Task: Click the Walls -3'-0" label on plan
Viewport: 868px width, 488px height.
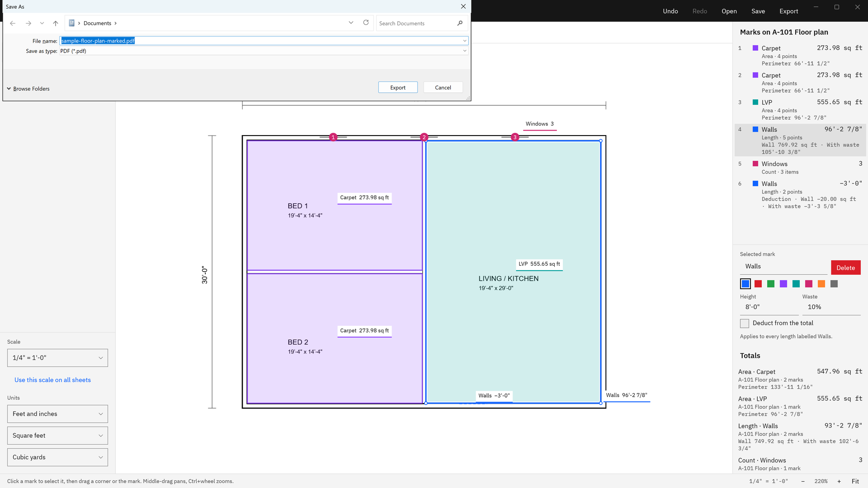Action: click(x=494, y=396)
